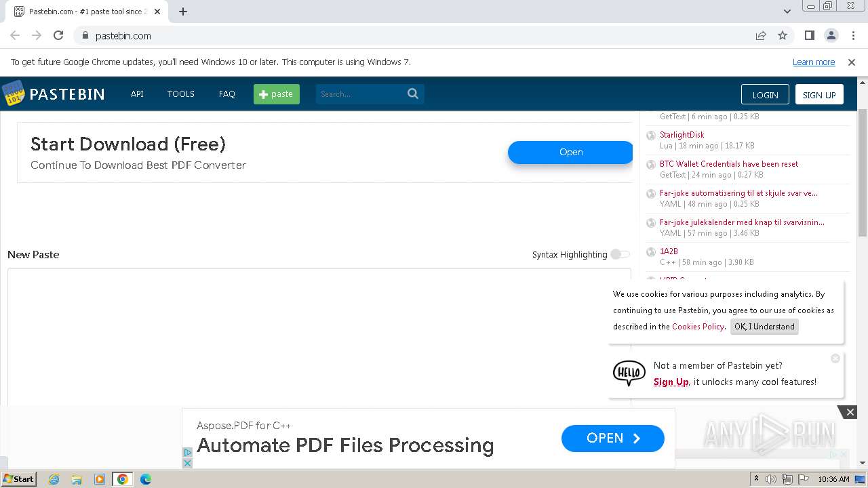Click OPEN button on Aspose ad

pos(613,439)
